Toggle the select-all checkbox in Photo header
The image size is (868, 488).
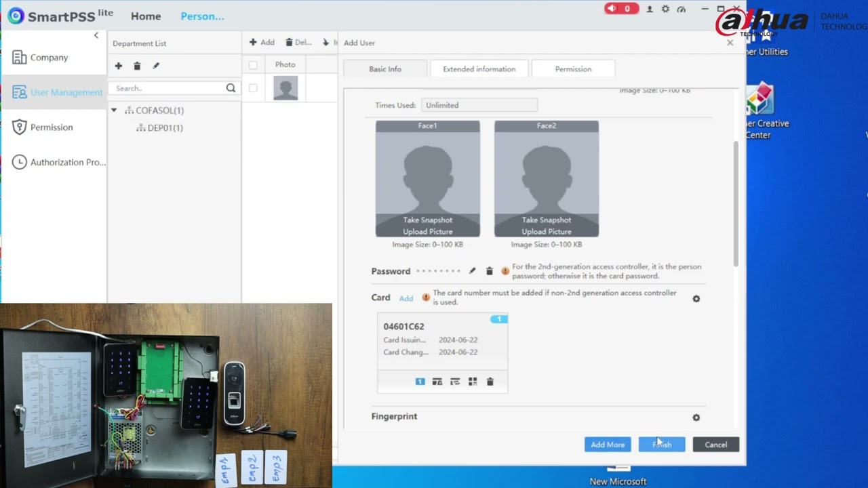(253, 65)
